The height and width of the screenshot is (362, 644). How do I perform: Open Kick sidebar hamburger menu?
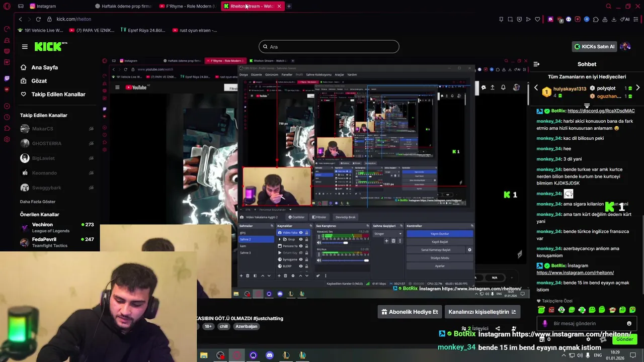(x=25, y=47)
